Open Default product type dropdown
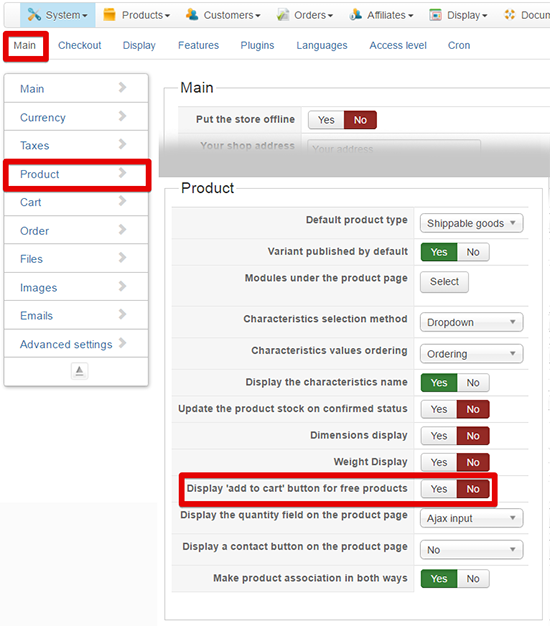This screenshot has height=626, width=550. point(471,223)
